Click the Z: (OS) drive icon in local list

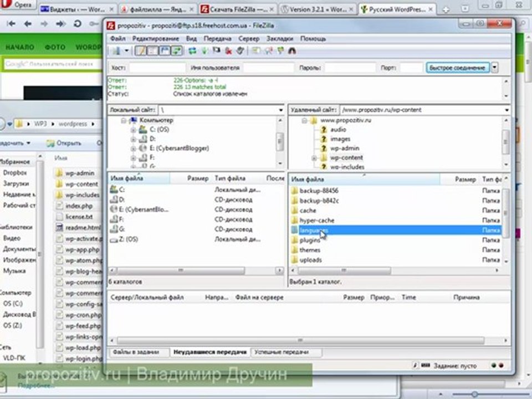coord(114,239)
